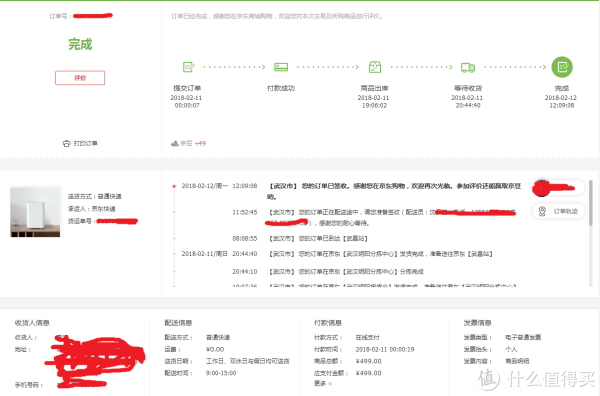Image resolution: width=600 pixels, height=396 pixels.
Task: Click the 付款成功 payment card icon
Action: [281, 67]
